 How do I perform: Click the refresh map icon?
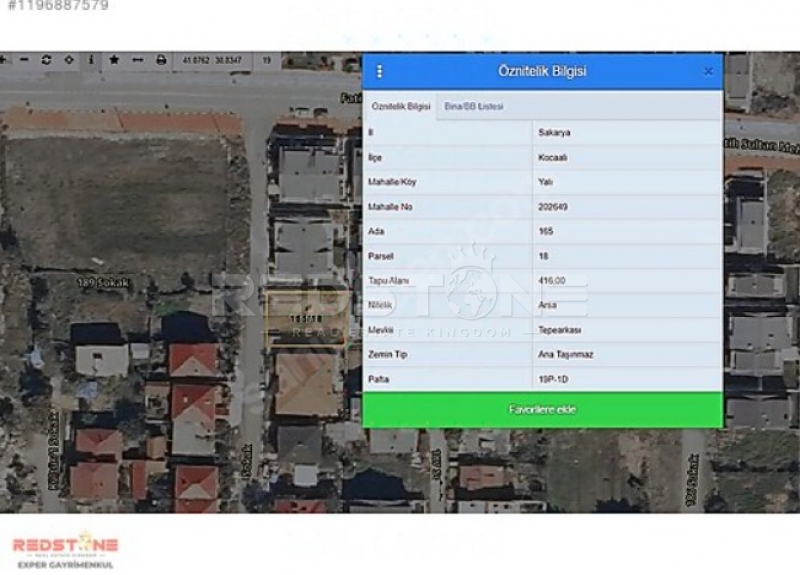pos(46,60)
